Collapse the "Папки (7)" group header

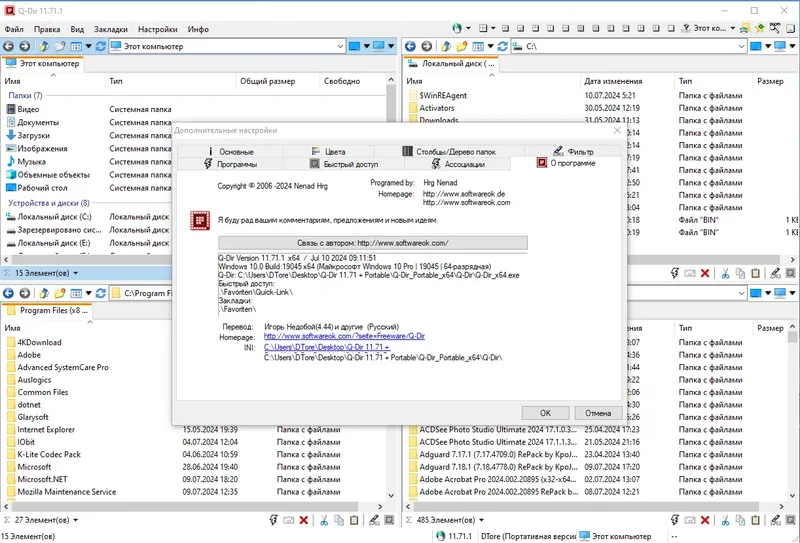point(25,95)
